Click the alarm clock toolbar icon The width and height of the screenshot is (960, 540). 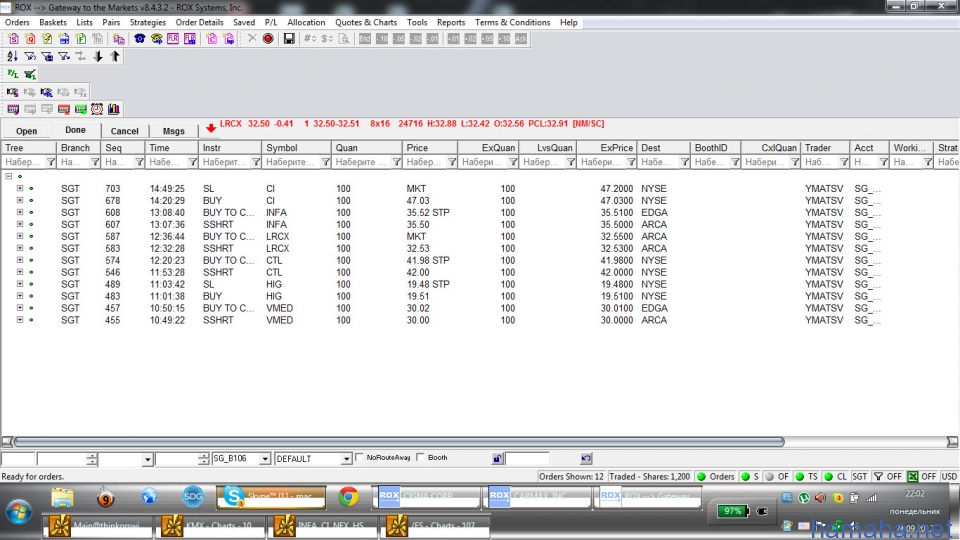97,109
